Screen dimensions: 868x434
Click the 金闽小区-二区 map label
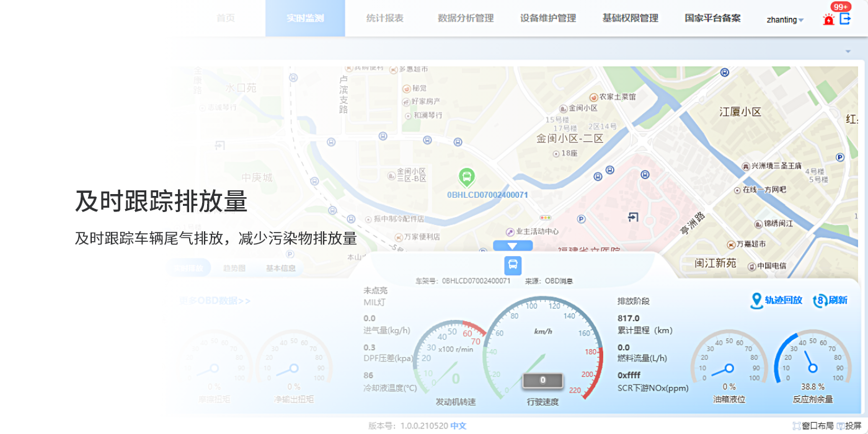570,138
